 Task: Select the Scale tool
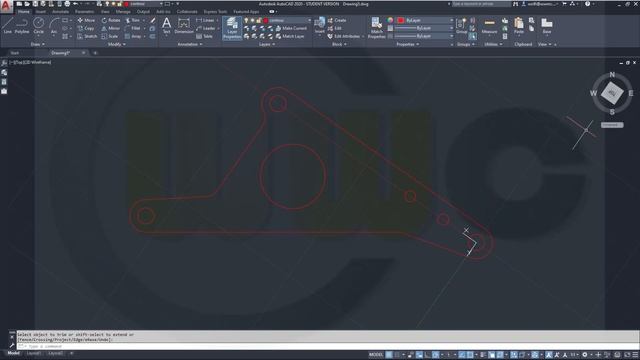pos(109,36)
